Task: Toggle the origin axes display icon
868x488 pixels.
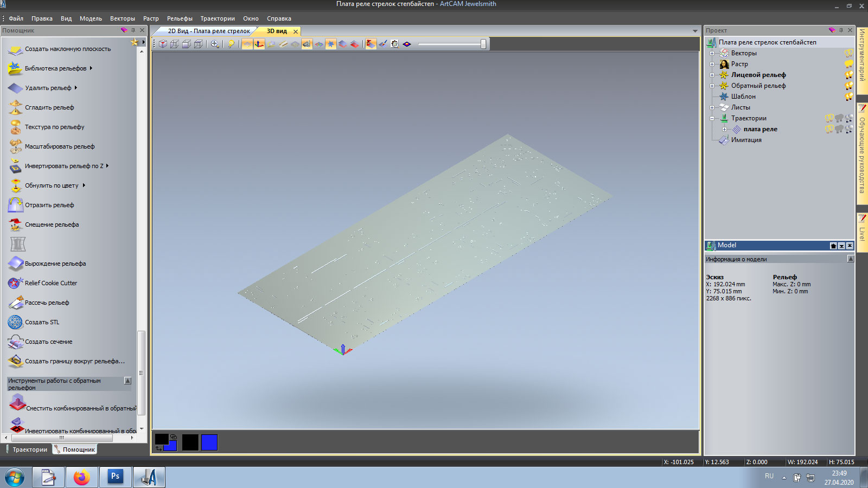Action: (259, 44)
